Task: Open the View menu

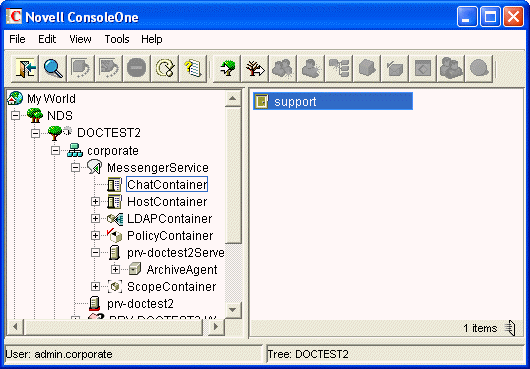Action: pyautogui.click(x=80, y=39)
